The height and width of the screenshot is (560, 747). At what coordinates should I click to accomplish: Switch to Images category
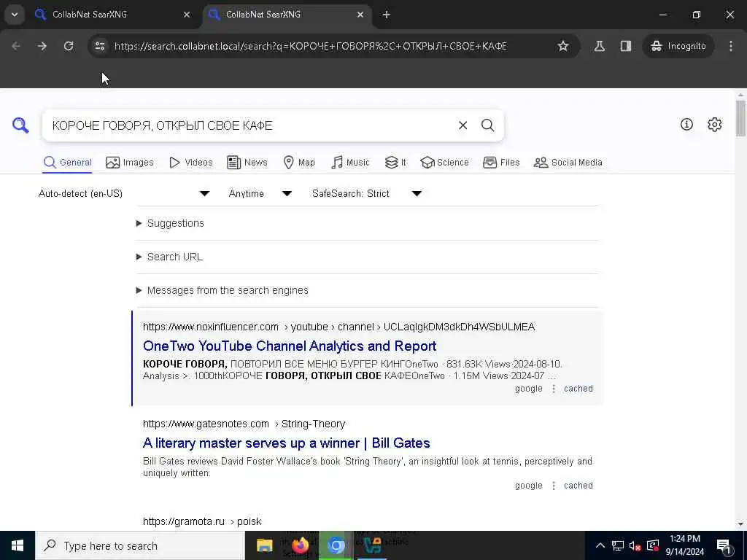tap(130, 163)
